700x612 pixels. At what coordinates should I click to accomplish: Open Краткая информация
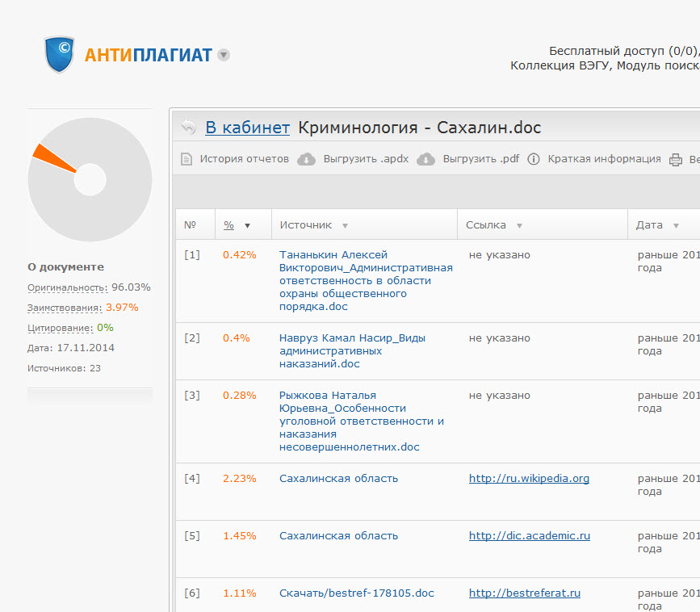pos(605,159)
